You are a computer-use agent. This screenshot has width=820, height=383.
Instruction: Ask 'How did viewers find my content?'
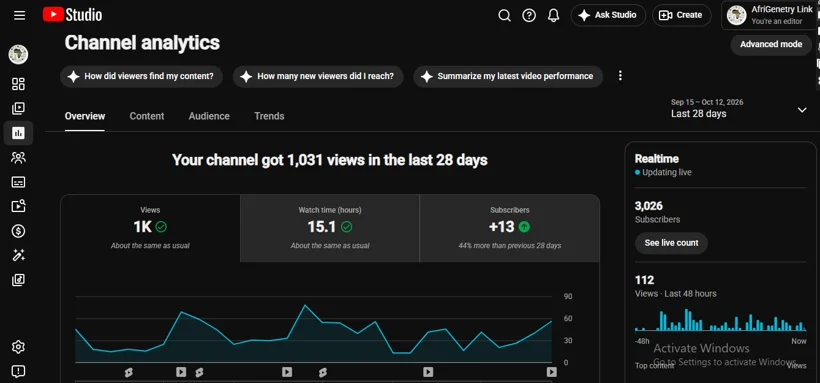141,76
